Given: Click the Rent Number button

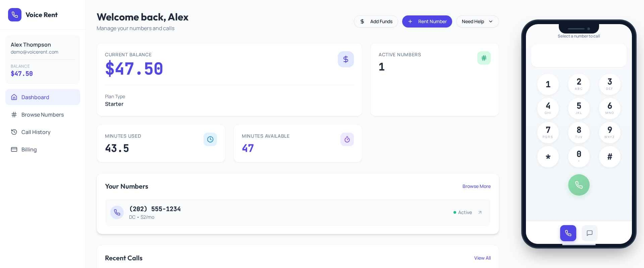Looking at the screenshot, I should 427,21.
